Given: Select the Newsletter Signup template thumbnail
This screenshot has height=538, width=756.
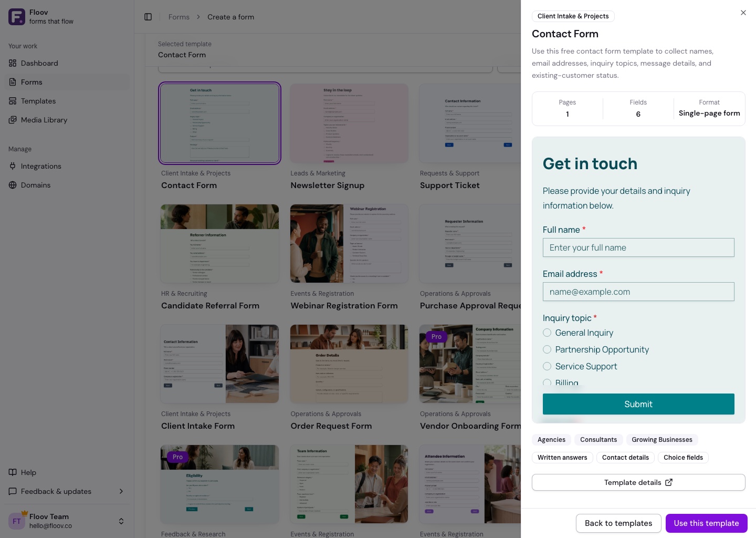Looking at the screenshot, I should point(349,123).
